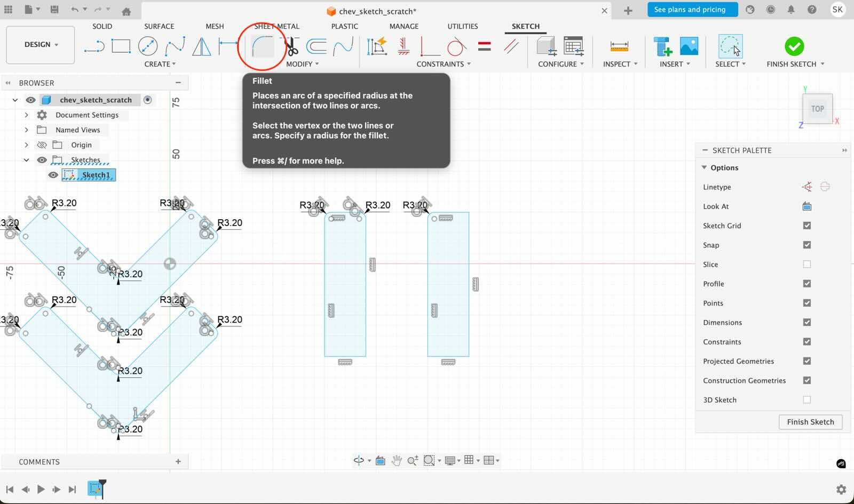Click the Measure icon above Inspect
Image resolution: width=854 pixels, height=504 pixels.
619,46
